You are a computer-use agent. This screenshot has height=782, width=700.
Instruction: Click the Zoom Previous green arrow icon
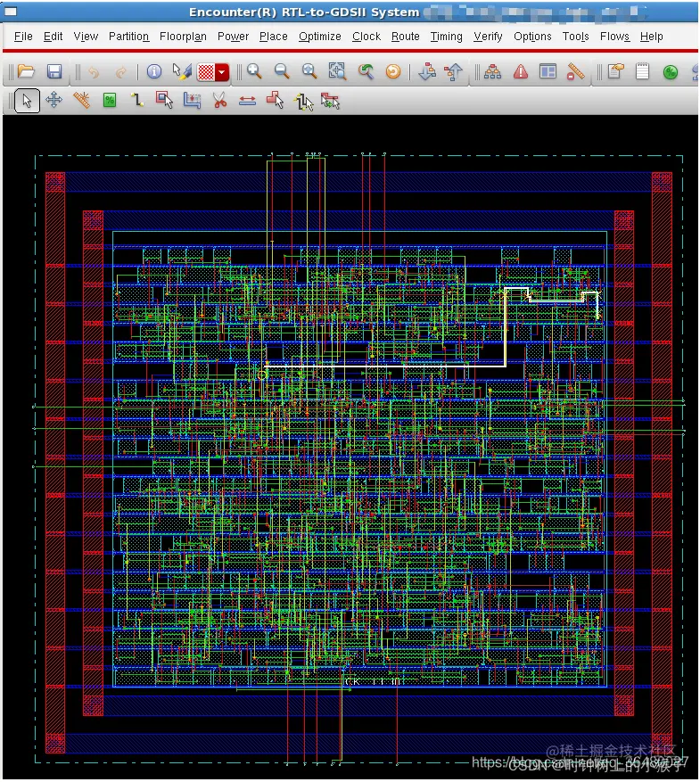(366, 72)
